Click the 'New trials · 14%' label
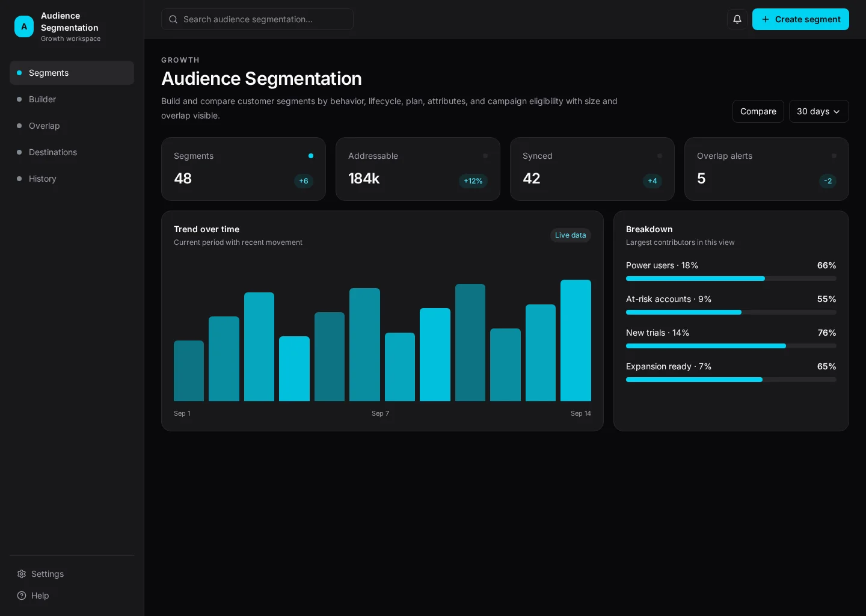866x616 pixels. click(x=658, y=333)
